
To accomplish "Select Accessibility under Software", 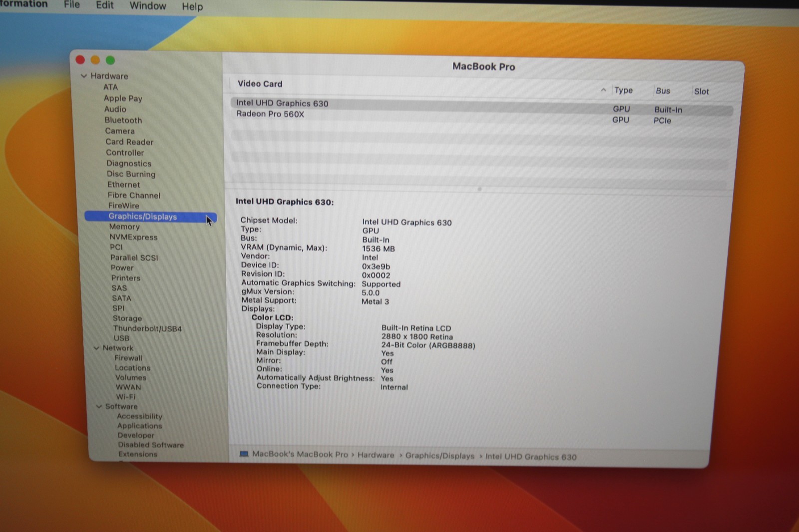I will 139,416.
